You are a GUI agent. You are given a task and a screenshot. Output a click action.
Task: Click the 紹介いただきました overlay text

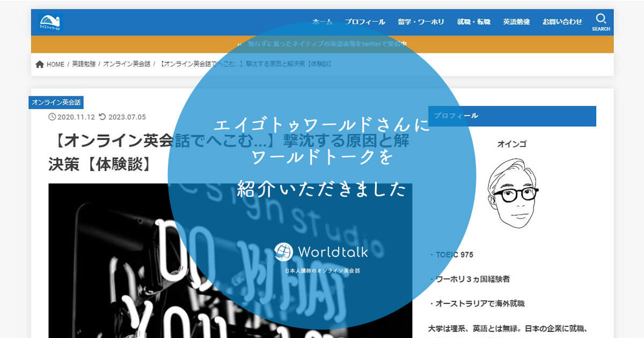pyautogui.click(x=322, y=189)
